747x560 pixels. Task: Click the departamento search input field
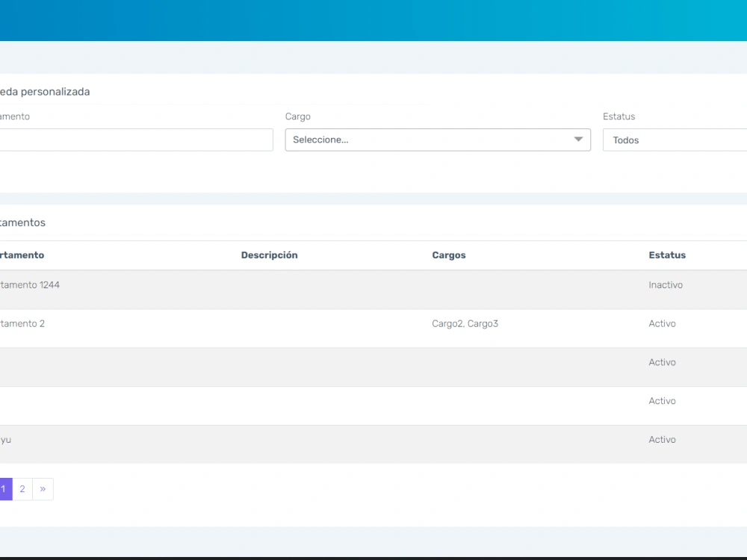point(136,140)
